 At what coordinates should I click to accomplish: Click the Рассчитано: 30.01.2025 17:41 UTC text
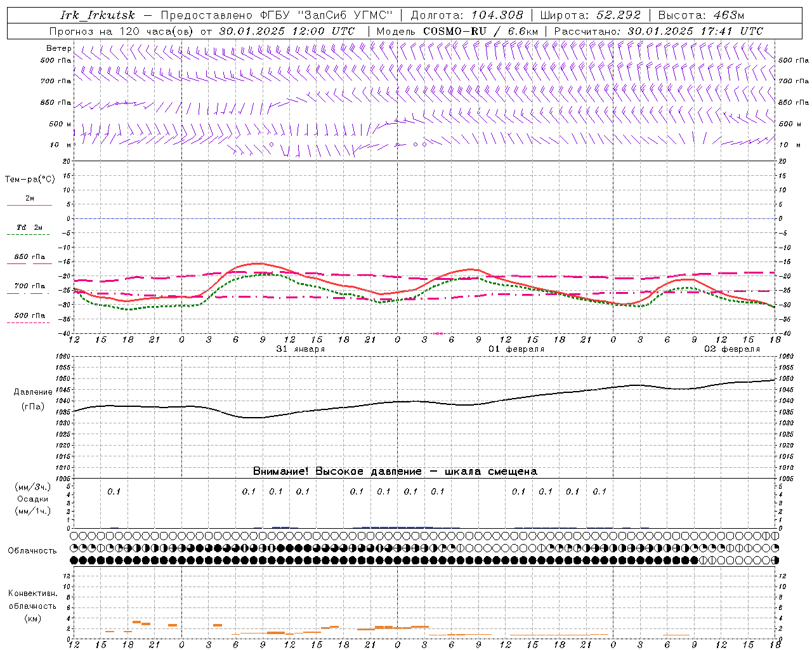click(658, 31)
